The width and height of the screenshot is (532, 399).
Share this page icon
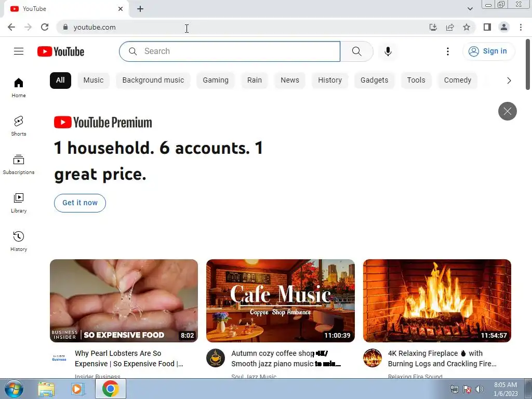pos(450,27)
